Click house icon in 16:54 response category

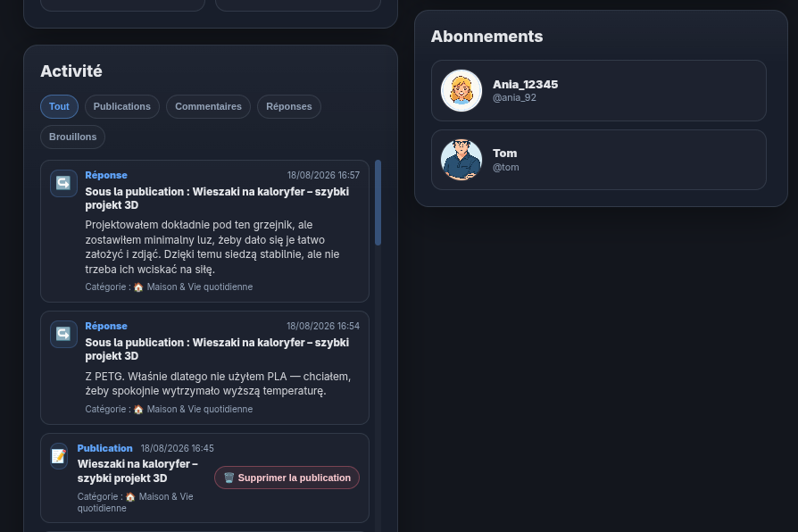[138, 410]
